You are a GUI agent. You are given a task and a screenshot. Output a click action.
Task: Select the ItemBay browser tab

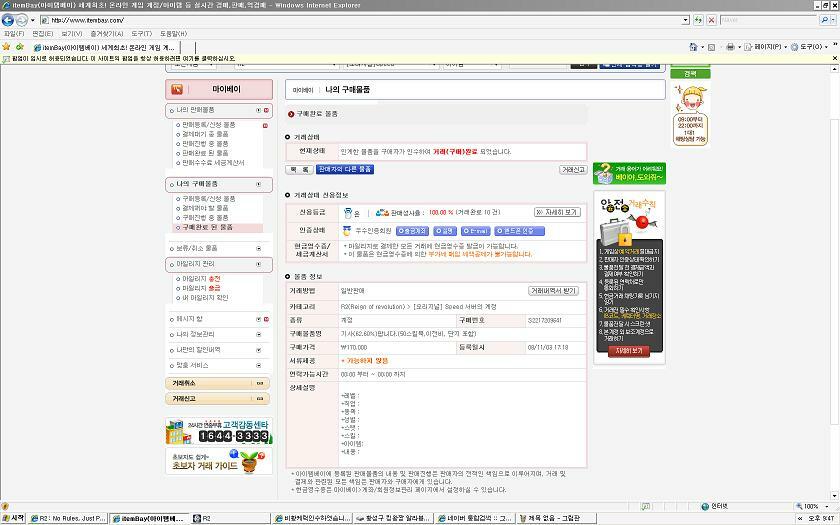pyautogui.click(x=105, y=47)
